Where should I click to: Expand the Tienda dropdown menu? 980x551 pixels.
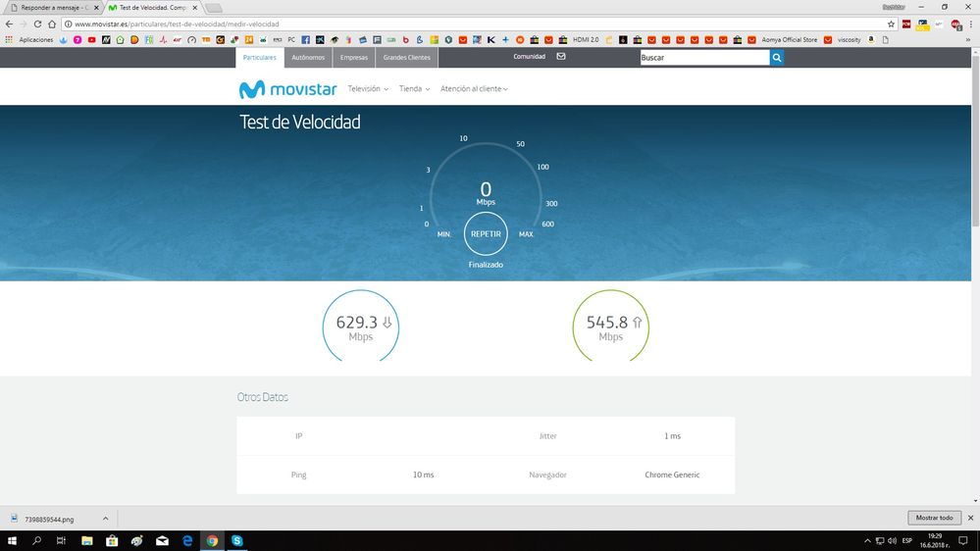pos(414,89)
